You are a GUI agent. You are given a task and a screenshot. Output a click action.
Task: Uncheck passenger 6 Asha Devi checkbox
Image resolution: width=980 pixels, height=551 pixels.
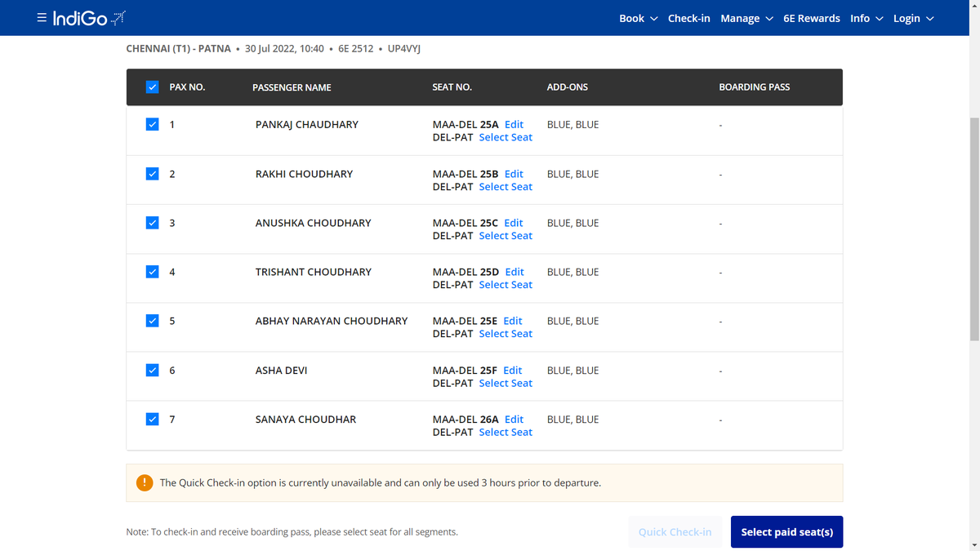point(152,370)
